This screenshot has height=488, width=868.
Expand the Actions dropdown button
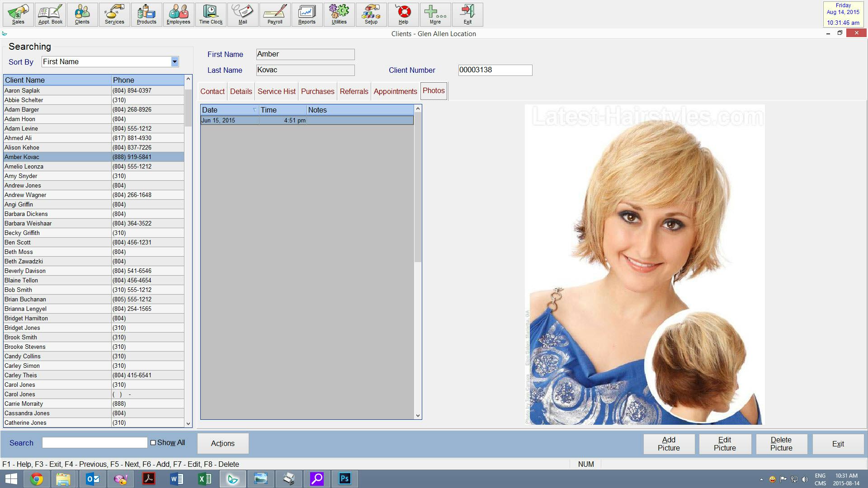coord(222,443)
